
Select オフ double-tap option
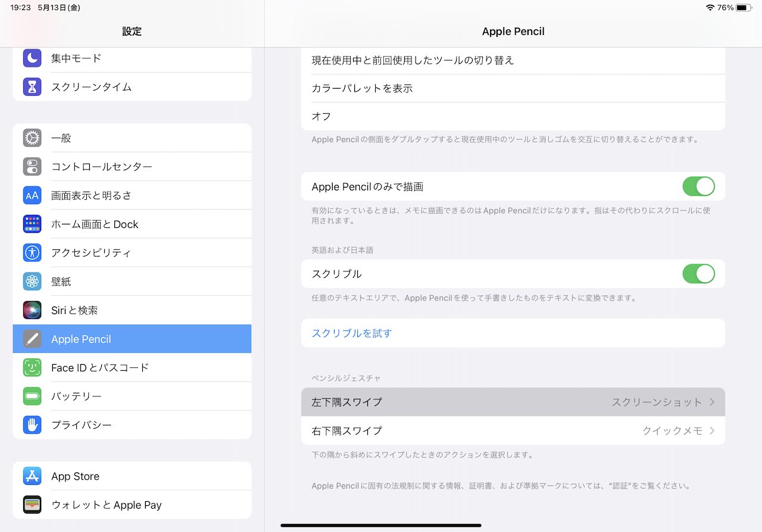tap(513, 116)
